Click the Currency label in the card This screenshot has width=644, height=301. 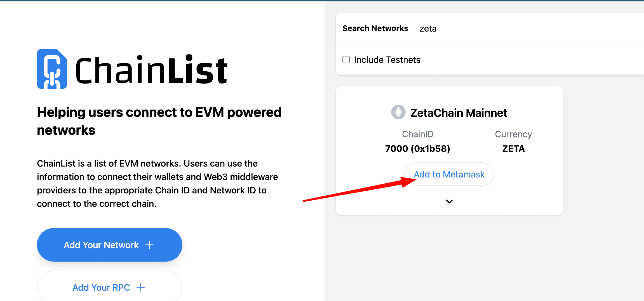point(513,134)
